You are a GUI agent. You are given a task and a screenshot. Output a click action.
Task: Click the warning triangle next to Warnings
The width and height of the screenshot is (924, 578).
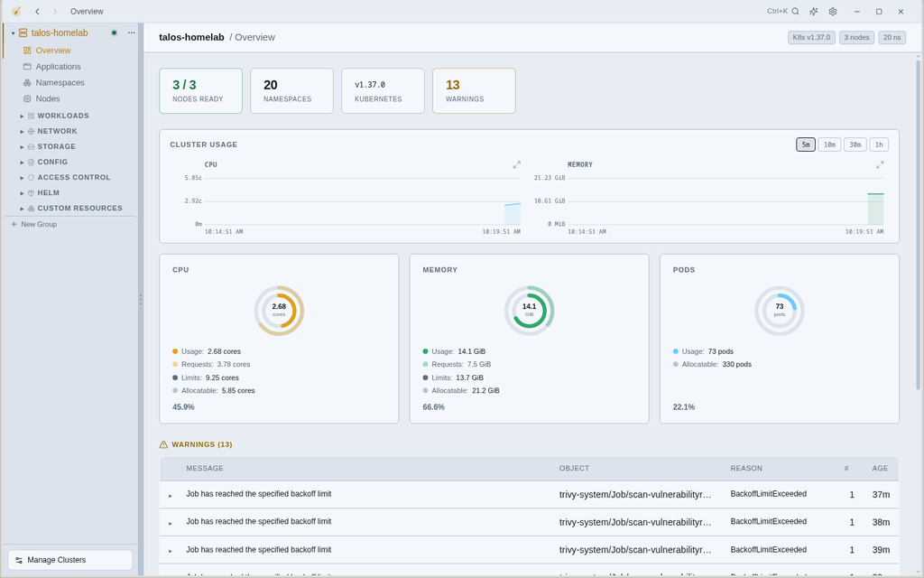164,444
